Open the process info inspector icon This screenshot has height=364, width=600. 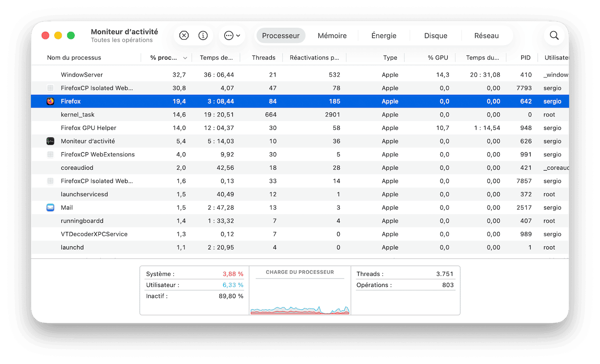203,35
